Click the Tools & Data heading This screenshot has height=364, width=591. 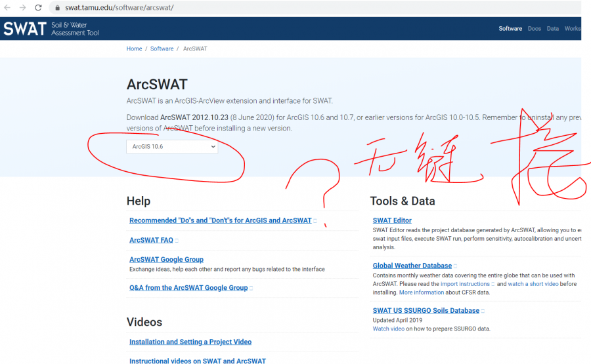tap(402, 201)
